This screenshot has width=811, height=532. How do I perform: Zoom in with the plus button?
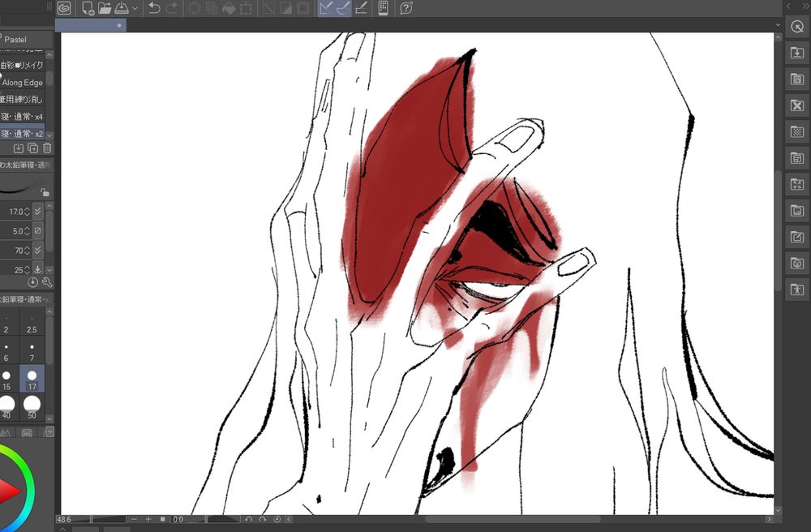pyautogui.click(x=148, y=519)
